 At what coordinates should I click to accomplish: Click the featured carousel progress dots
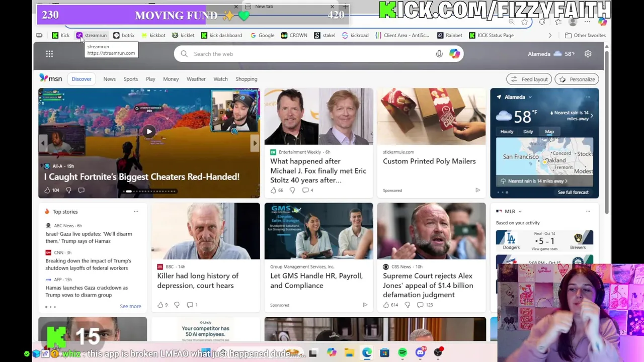(150, 191)
